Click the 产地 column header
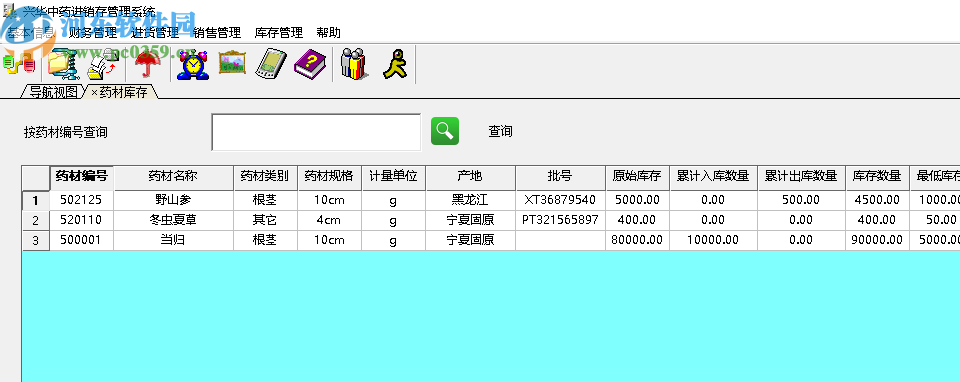This screenshot has height=382, width=960. coord(470,177)
